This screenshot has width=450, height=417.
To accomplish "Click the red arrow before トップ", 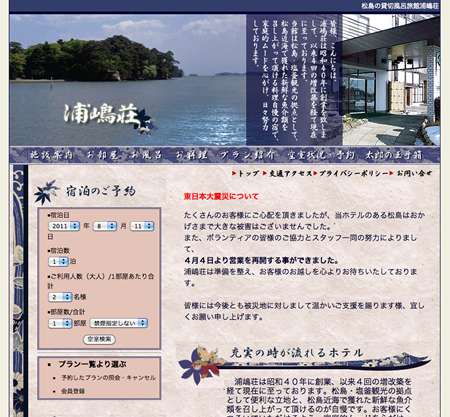I will [x=234, y=173].
